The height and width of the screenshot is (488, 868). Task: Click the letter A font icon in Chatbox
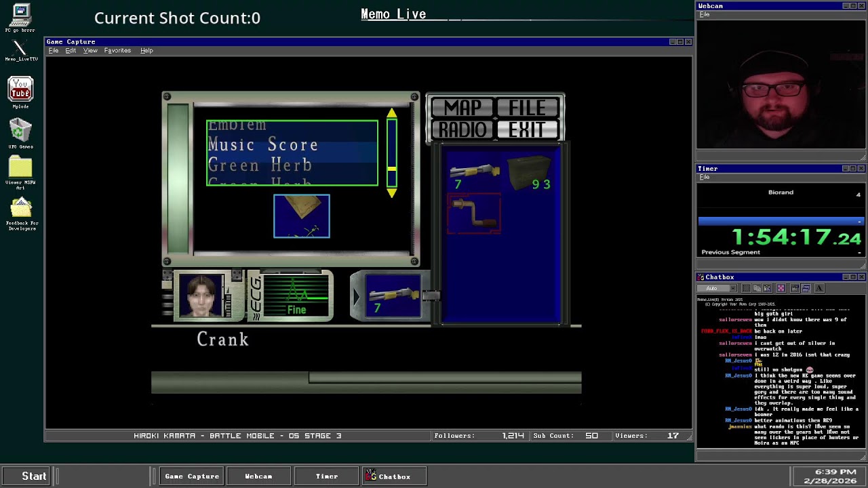click(x=819, y=288)
